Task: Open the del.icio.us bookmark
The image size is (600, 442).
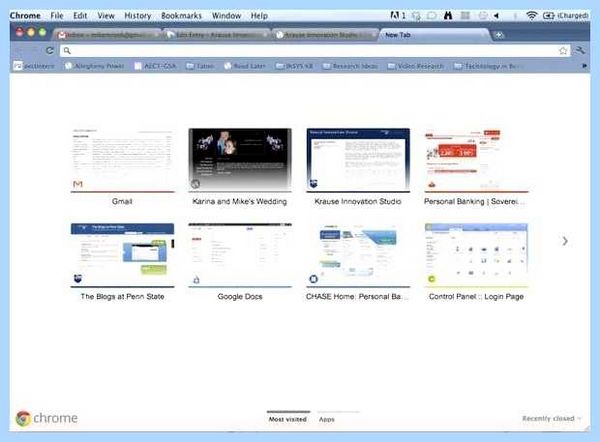Action: pos(34,66)
